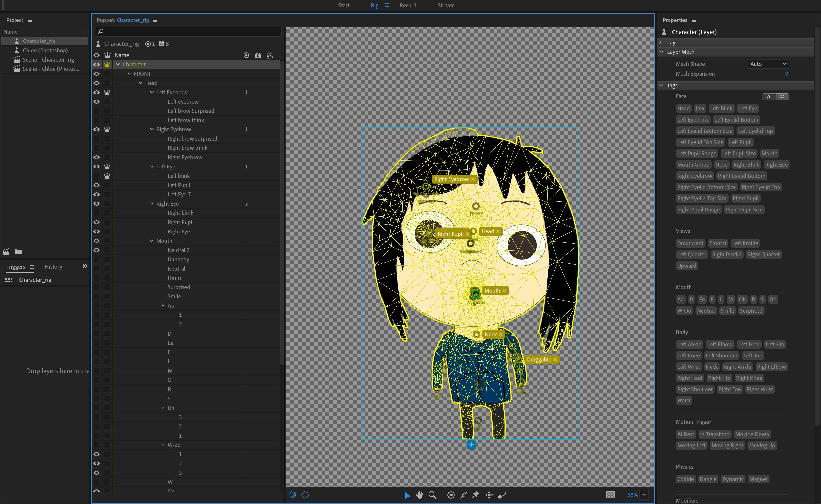821x504 pixels.
Task: Select the Pin tool
Action: [476, 495]
